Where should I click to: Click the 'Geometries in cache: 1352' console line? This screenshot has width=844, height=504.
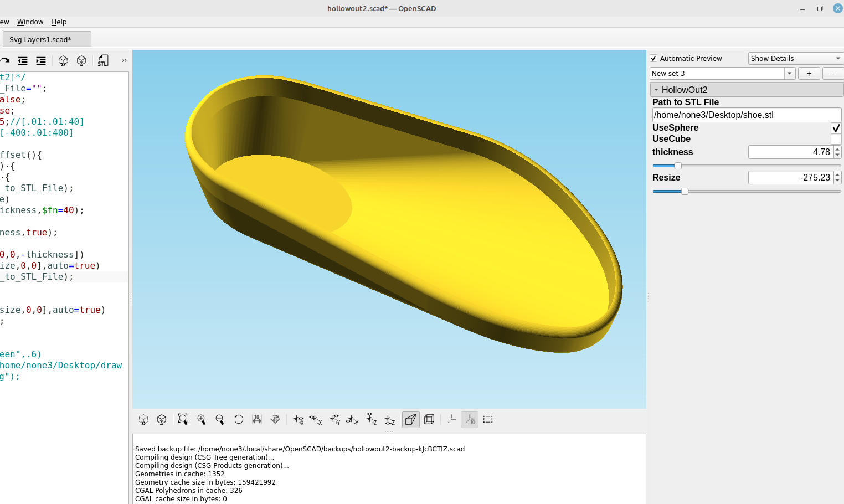point(180,474)
